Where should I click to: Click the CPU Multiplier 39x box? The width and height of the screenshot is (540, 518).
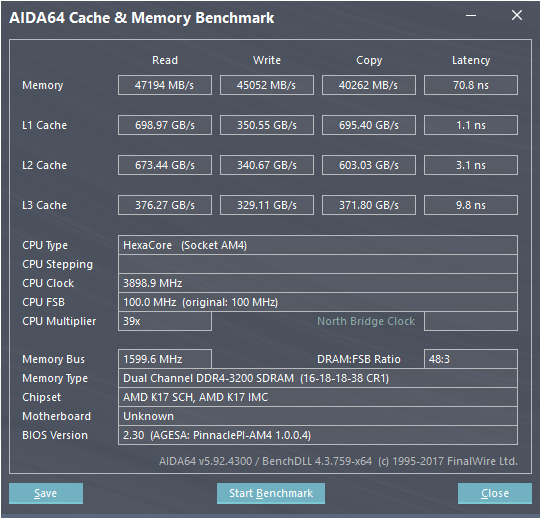point(165,321)
